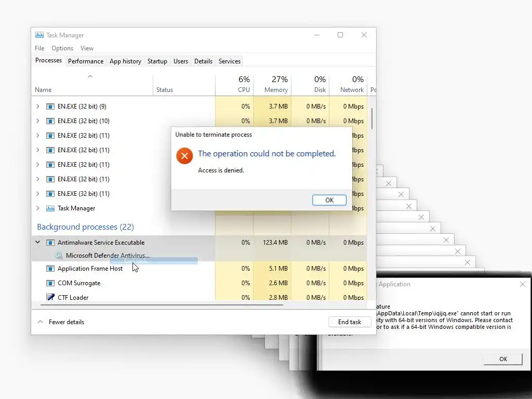Screen dimensions: 532x399
Task: Toggle sort order using Name column arrow
Action: (x=90, y=76)
